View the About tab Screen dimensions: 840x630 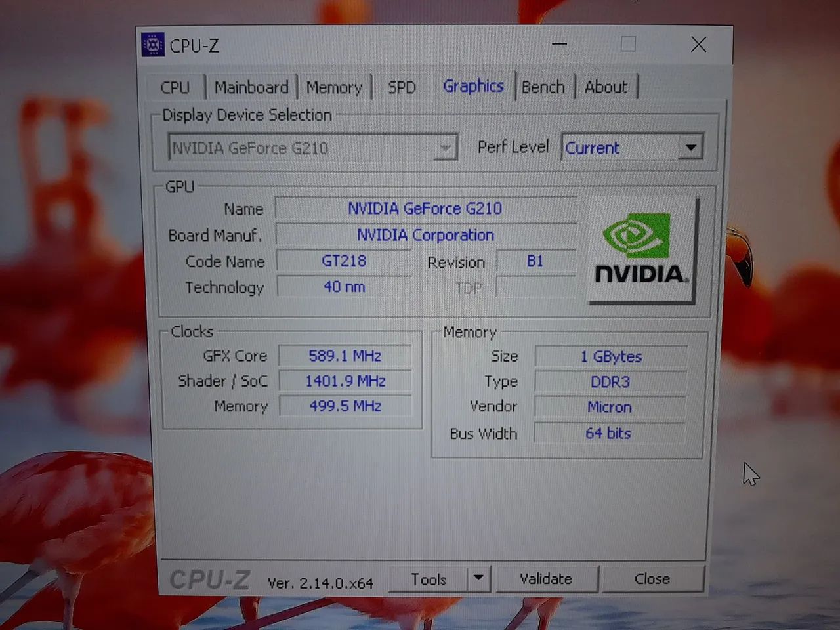tap(606, 86)
